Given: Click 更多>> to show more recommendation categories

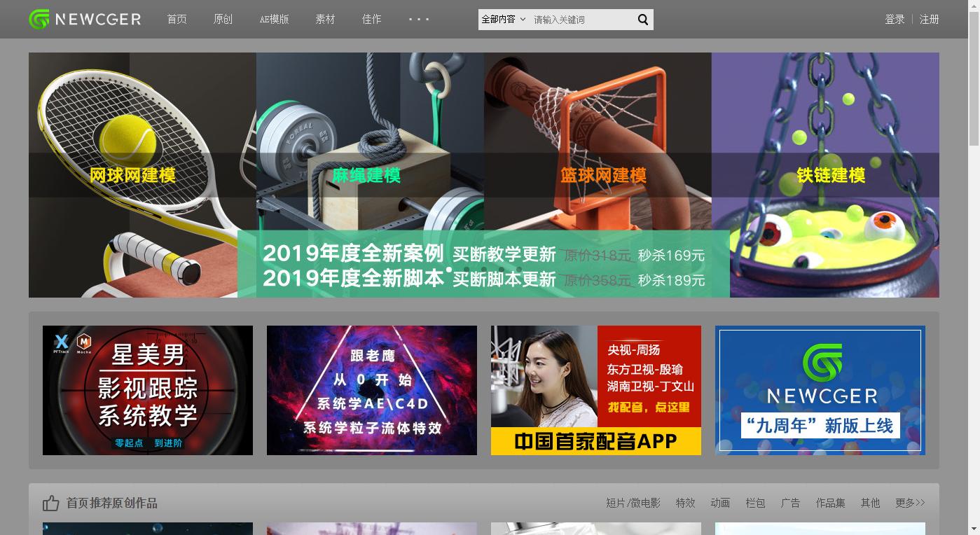Looking at the screenshot, I should point(909,502).
